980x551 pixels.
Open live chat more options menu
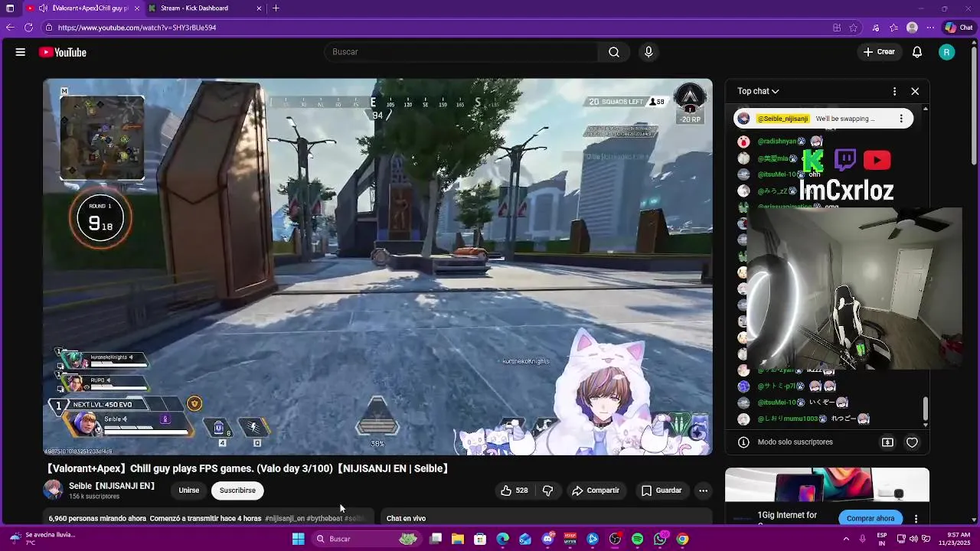click(x=894, y=91)
